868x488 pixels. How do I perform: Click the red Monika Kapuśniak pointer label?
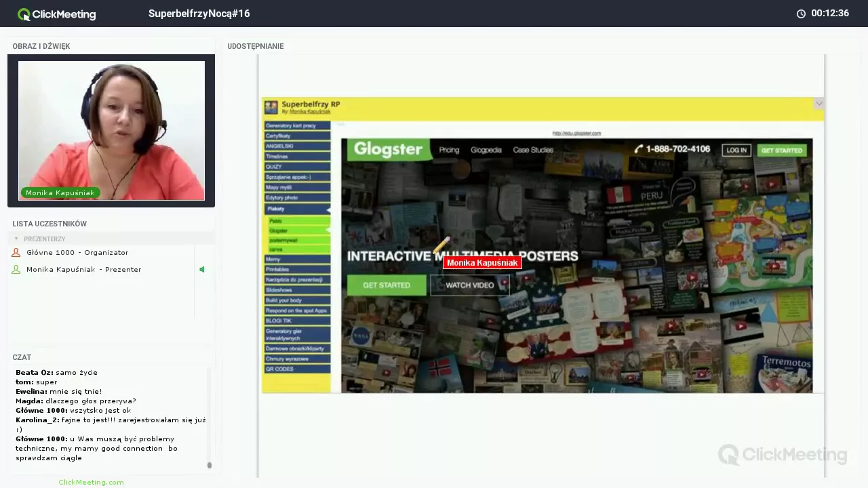pos(482,262)
